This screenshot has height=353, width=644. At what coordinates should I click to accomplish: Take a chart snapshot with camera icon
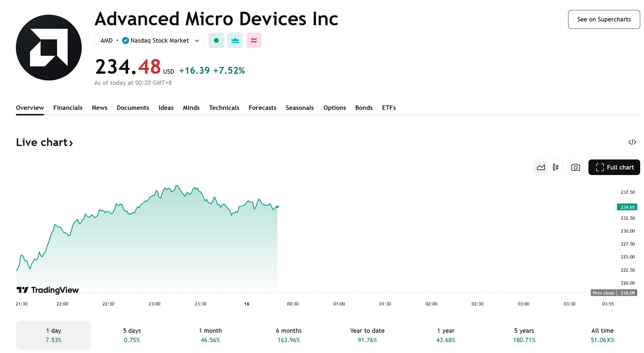point(575,167)
